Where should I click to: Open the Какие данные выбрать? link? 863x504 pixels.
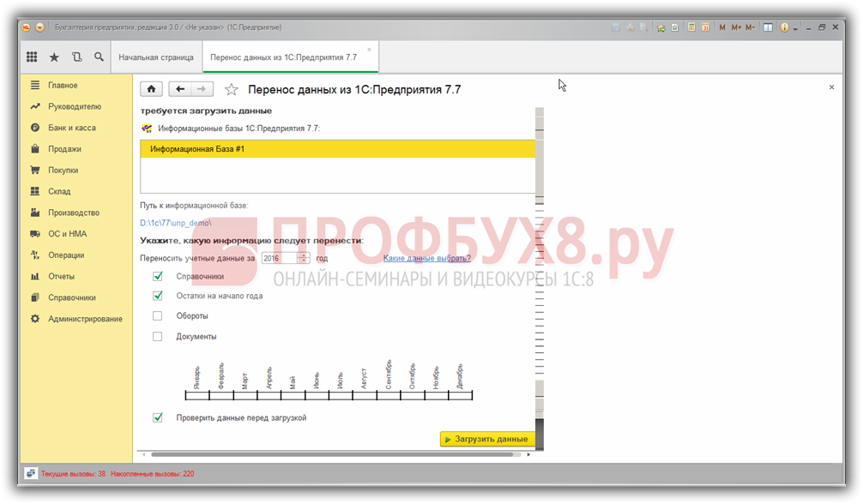[427, 258]
